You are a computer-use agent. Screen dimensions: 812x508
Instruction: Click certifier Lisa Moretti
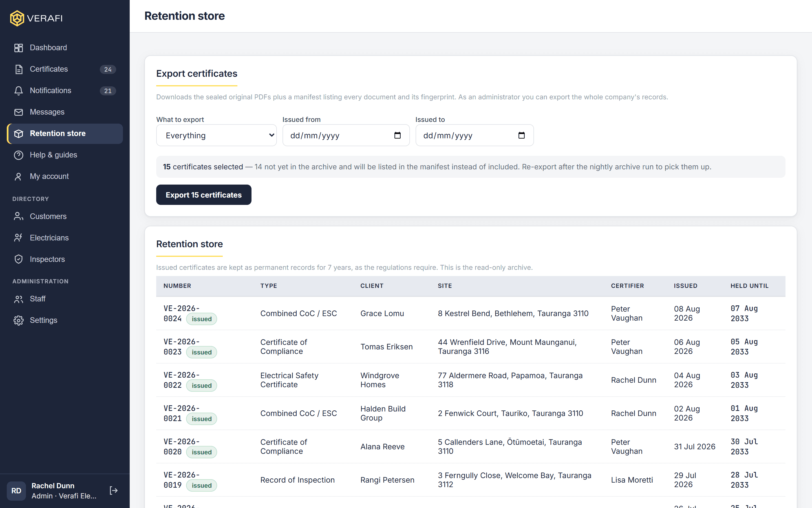(632, 480)
